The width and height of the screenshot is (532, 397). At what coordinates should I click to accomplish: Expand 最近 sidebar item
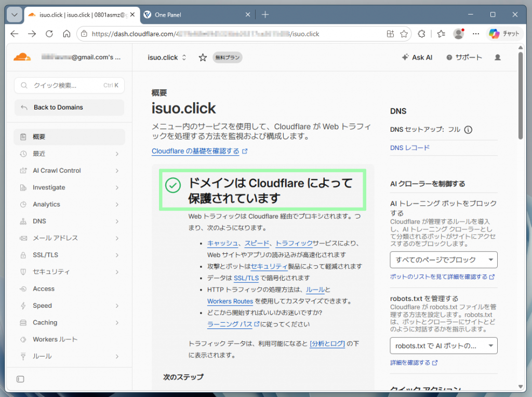69,154
